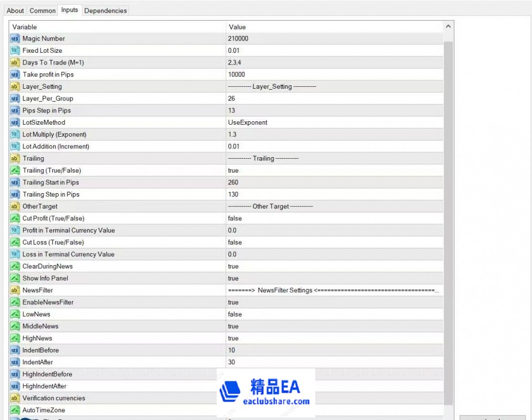Viewport: 532px width, 420px height.
Task: Select the Take profit in Pips value field
Action: pyautogui.click(x=334, y=74)
